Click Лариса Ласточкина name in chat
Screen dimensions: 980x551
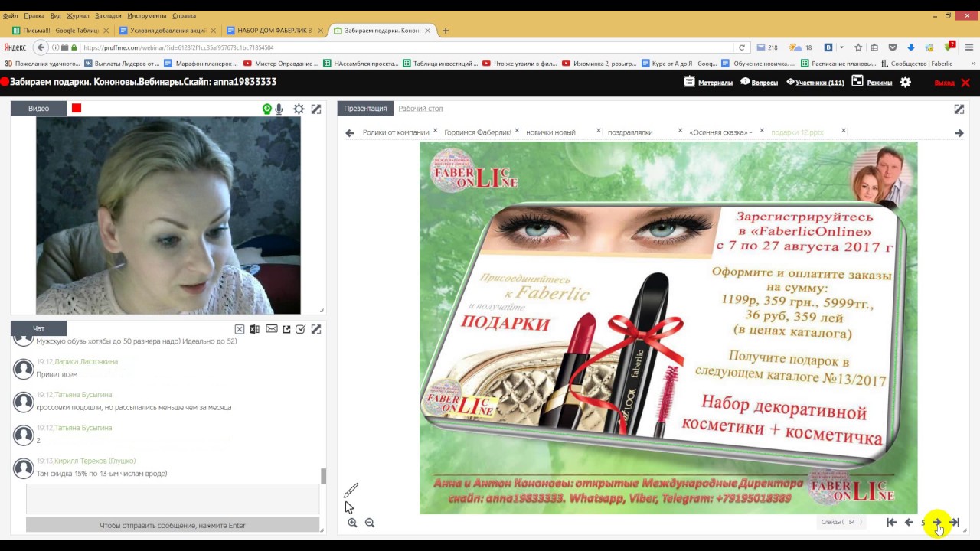pyautogui.click(x=86, y=361)
